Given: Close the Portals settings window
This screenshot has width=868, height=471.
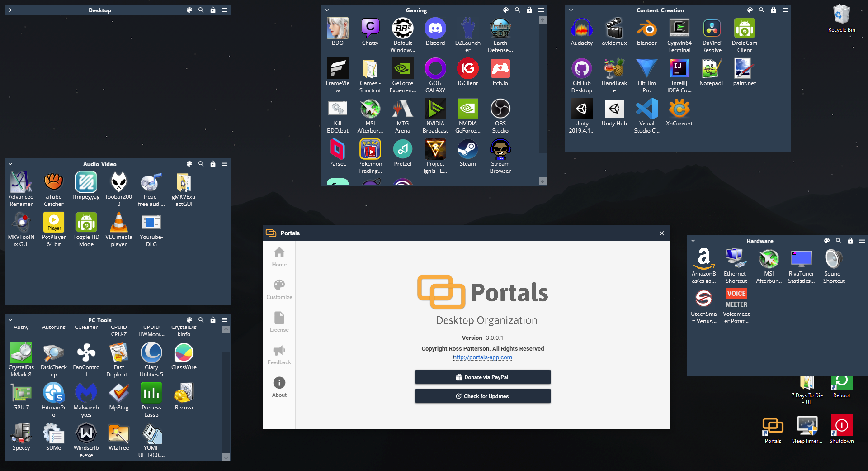Looking at the screenshot, I should [x=662, y=233].
